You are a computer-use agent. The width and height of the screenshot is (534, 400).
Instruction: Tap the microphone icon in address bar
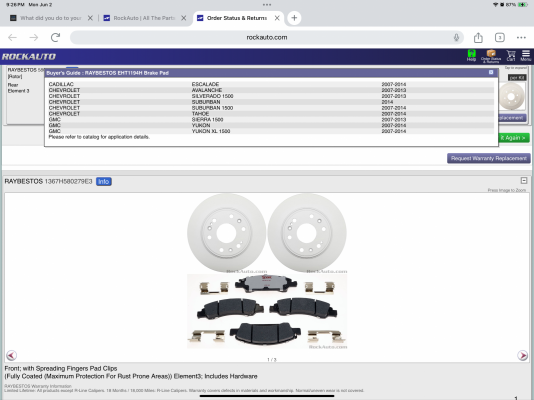point(456,37)
